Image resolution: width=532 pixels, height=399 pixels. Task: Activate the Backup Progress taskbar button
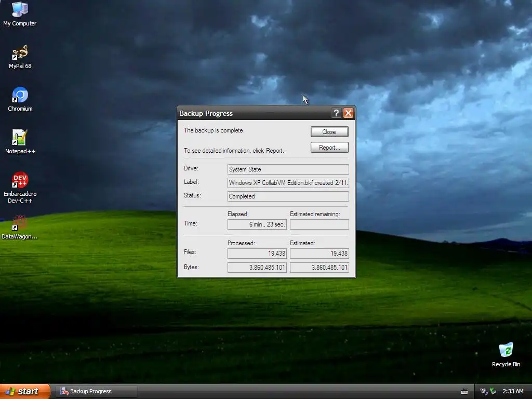click(96, 391)
